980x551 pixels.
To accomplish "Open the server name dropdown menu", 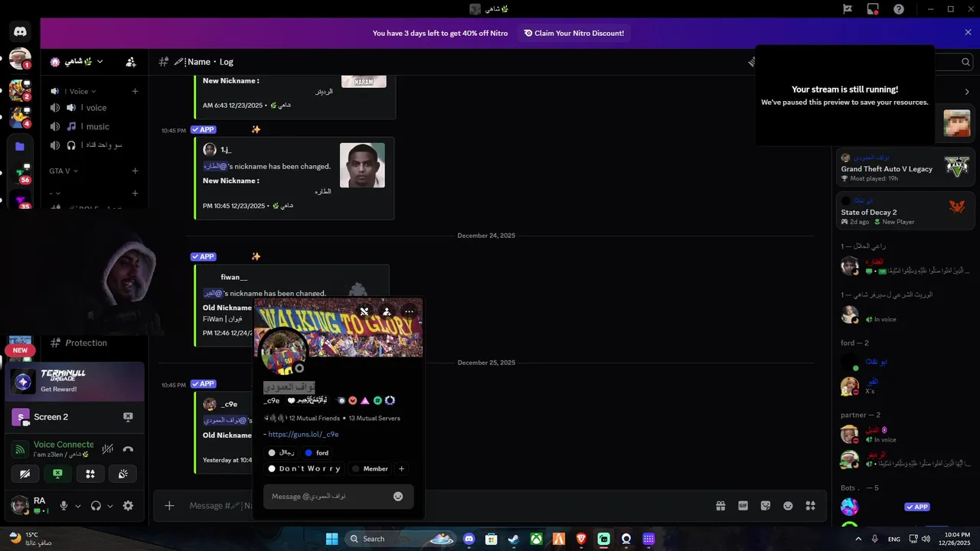I will 77,62.
